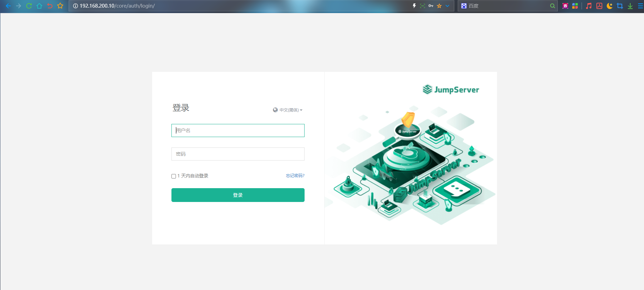This screenshot has width=644, height=290.
Task: Click the JumpServer isometric illustration
Action: click(x=410, y=166)
